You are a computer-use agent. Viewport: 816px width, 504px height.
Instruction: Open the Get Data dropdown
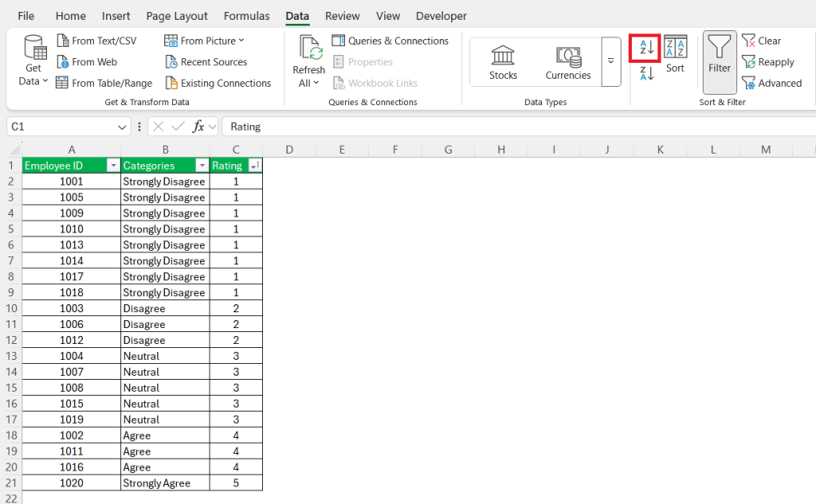[x=33, y=61]
